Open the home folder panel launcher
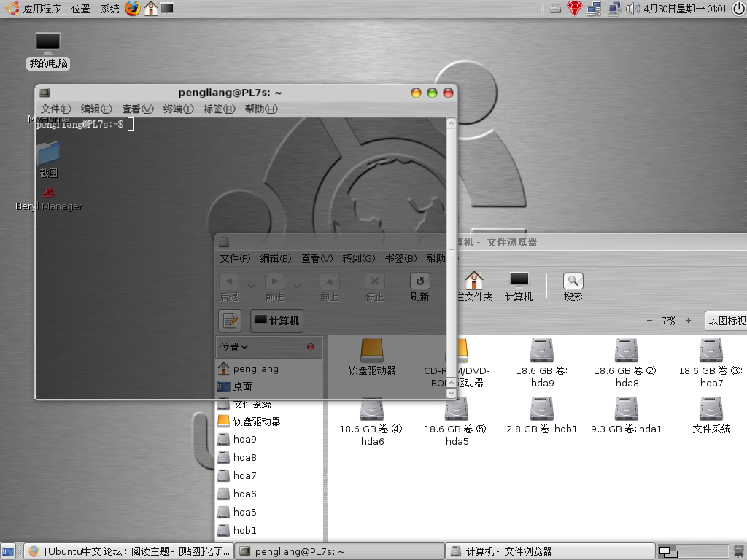Image resolution: width=747 pixels, height=560 pixels. (x=150, y=9)
